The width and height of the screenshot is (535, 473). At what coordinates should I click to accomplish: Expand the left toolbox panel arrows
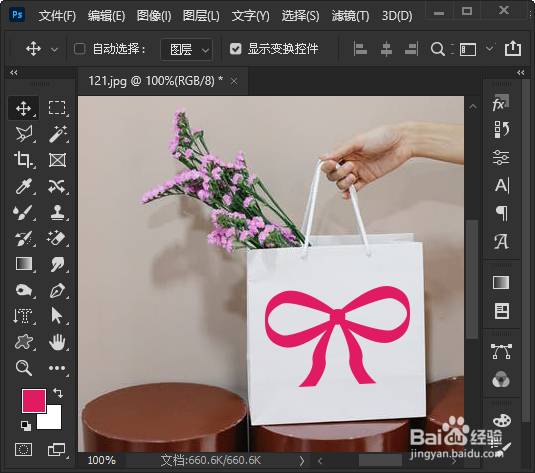(14, 72)
